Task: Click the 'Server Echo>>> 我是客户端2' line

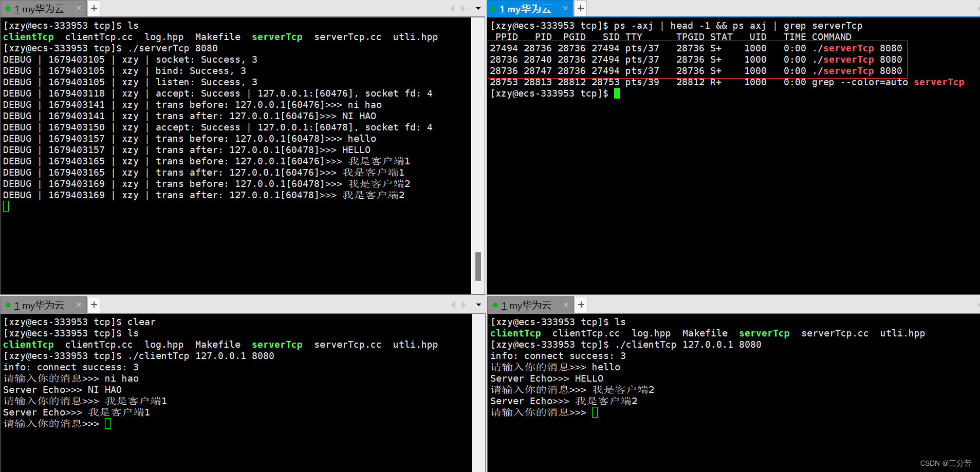Action: tap(564, 401)
